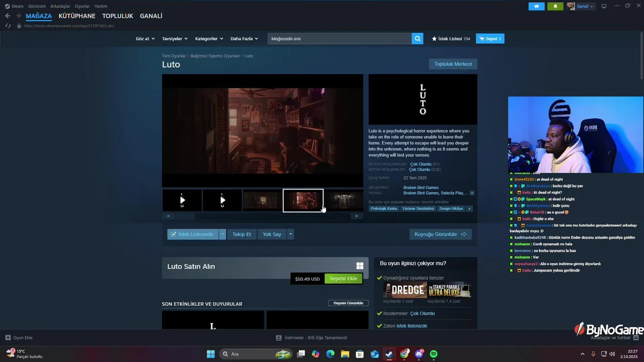Image resolution: width=644 pixels, height=362 pixels.
Task: Click Hepsini Görüntüle button
Action: [348, 303]
